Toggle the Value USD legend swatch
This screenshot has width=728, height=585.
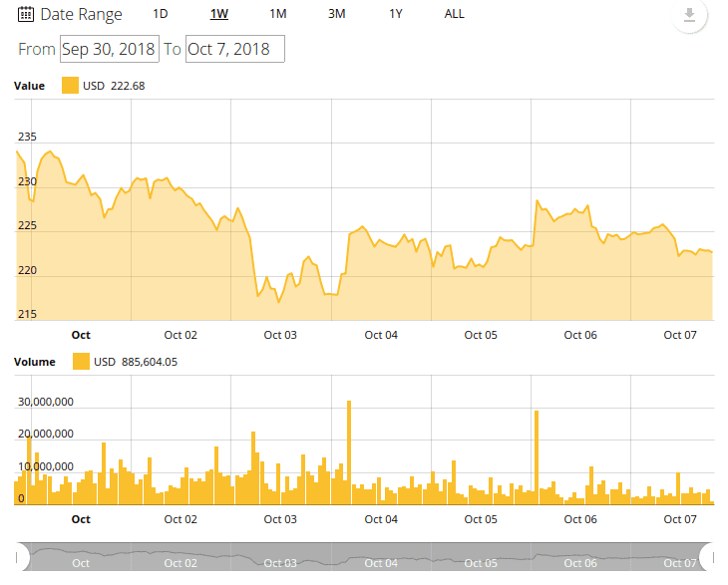70,86
